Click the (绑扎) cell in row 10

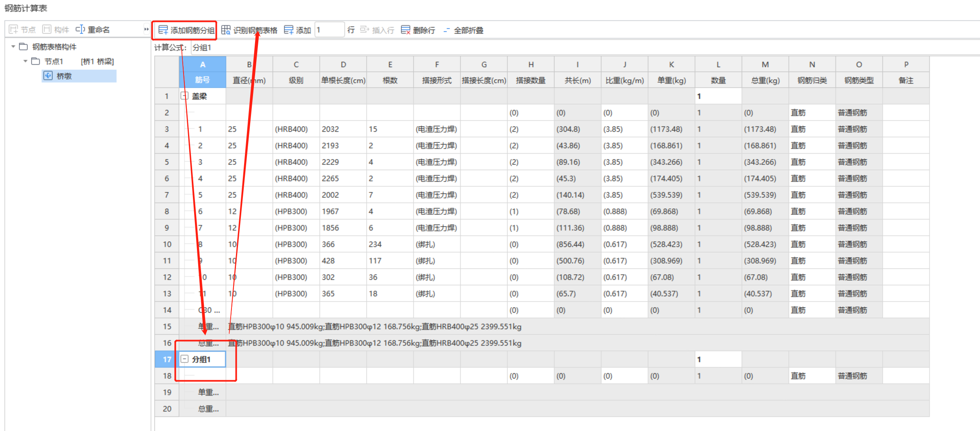click(x=437, y=244)
